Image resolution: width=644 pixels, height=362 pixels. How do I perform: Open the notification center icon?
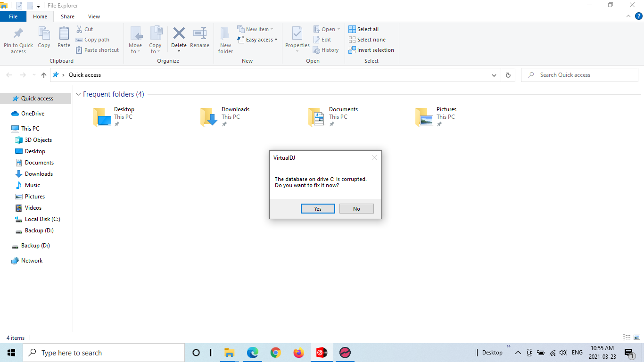click(x=629, y=353)
